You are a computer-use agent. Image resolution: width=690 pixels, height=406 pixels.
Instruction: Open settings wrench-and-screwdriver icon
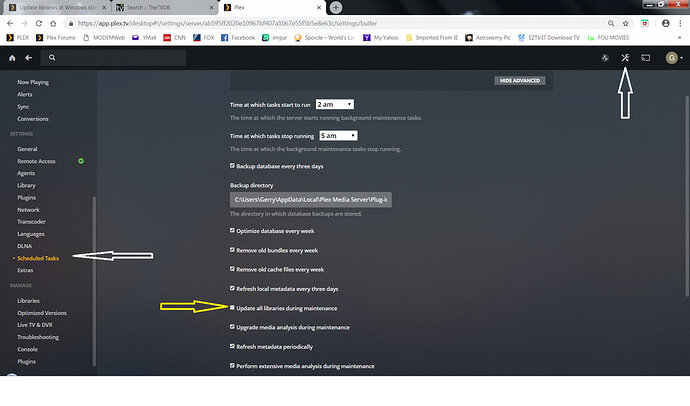click(x=625, y=58)
